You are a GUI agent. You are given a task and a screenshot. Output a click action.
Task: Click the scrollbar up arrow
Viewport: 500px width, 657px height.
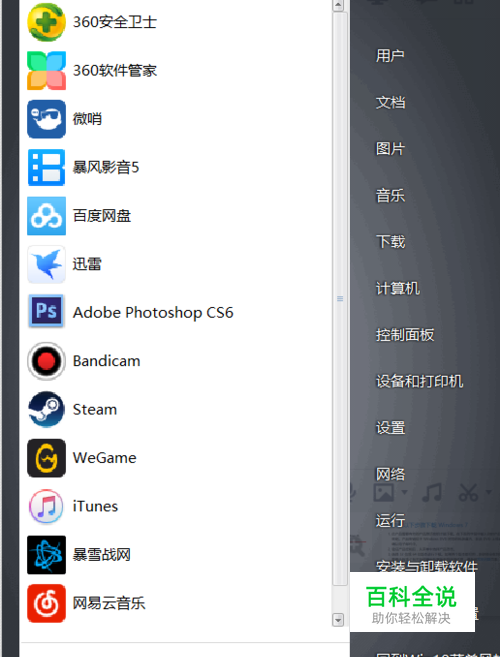point(338,5)
